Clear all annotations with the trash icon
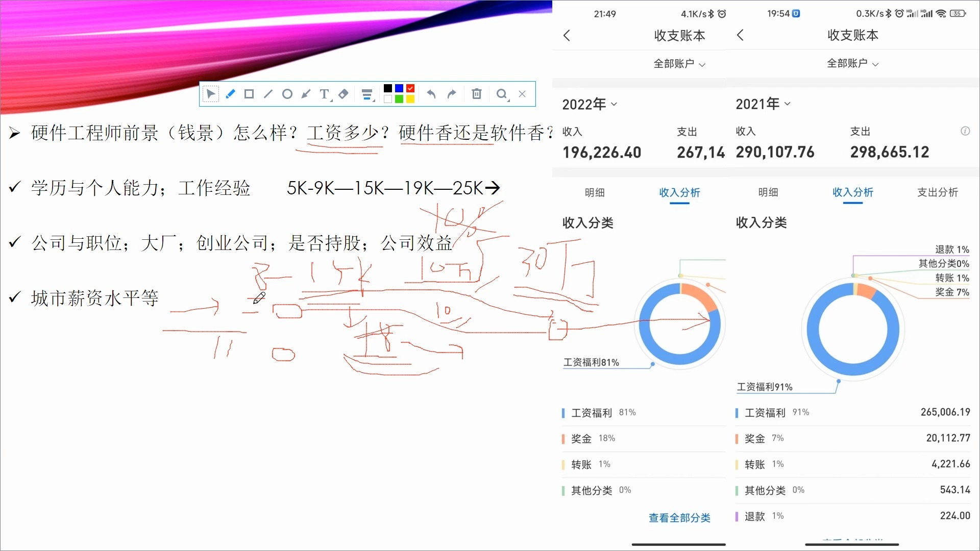 [476, 94]
